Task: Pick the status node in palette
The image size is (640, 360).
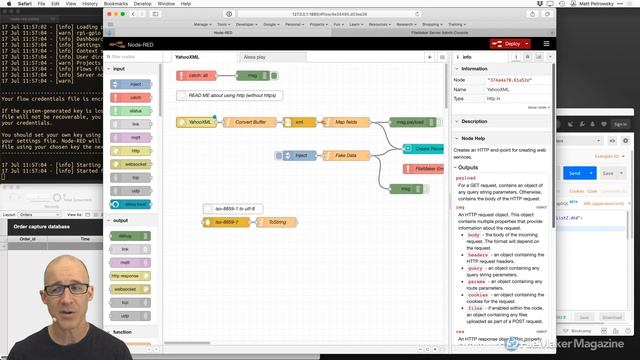Action: (131, 111)
